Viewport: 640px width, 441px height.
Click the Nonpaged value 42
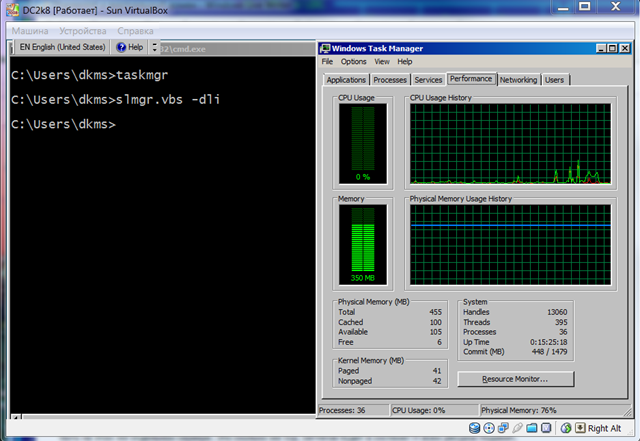click(x=437, y=381)
